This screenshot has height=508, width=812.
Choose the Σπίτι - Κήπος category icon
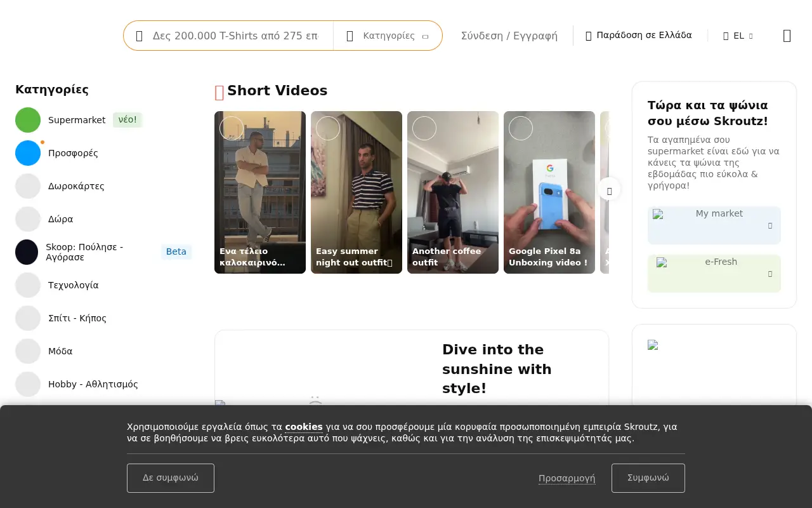pos(28,318)
